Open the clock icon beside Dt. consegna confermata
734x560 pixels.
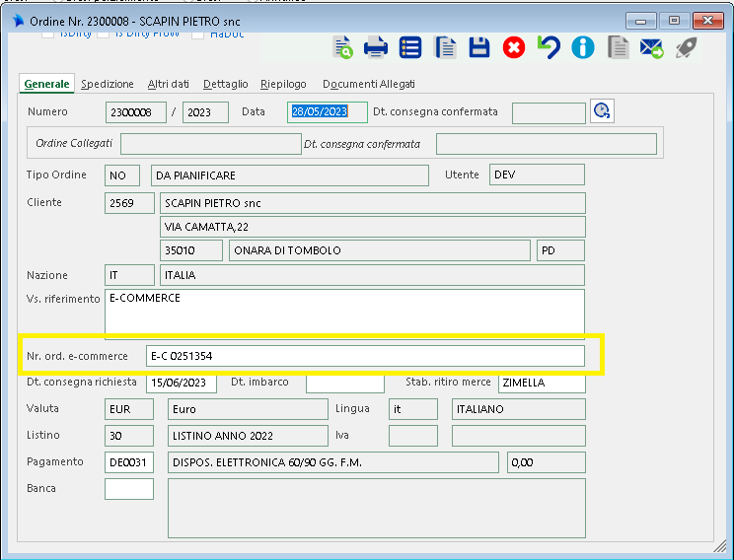click(x=602, y=110)
